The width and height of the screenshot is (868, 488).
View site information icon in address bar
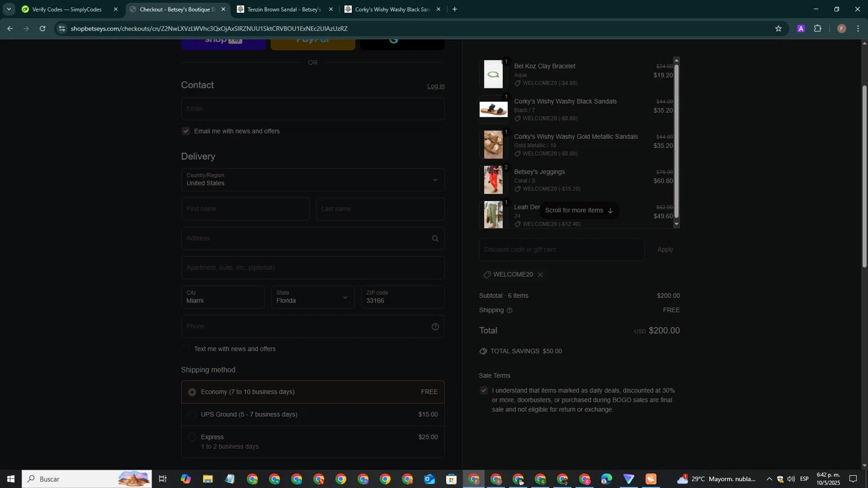click(x=62, y=28)
